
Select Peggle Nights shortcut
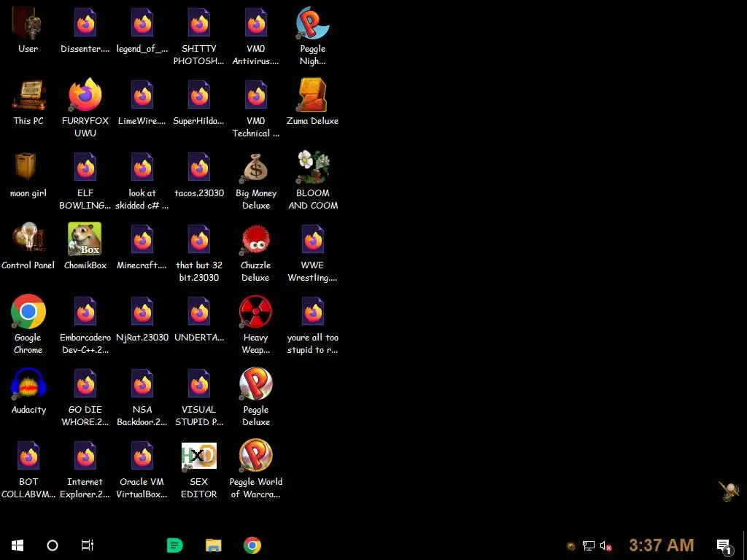coord(312,23)
